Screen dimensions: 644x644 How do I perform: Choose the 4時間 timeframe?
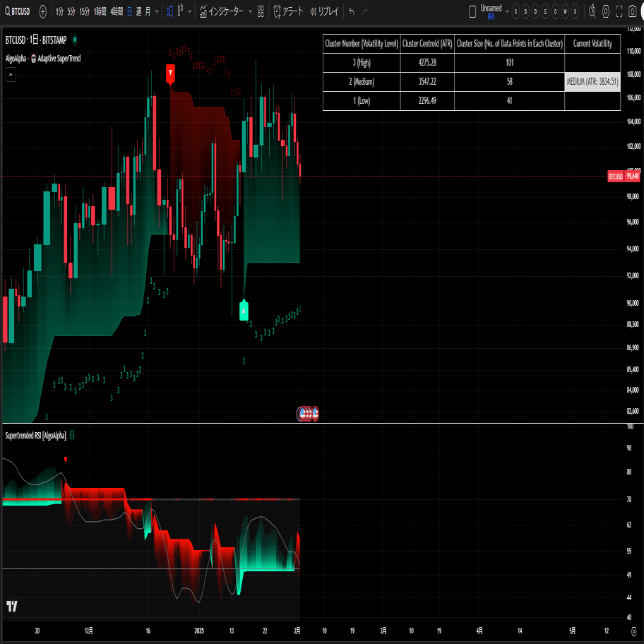click(x=117, y=11)
